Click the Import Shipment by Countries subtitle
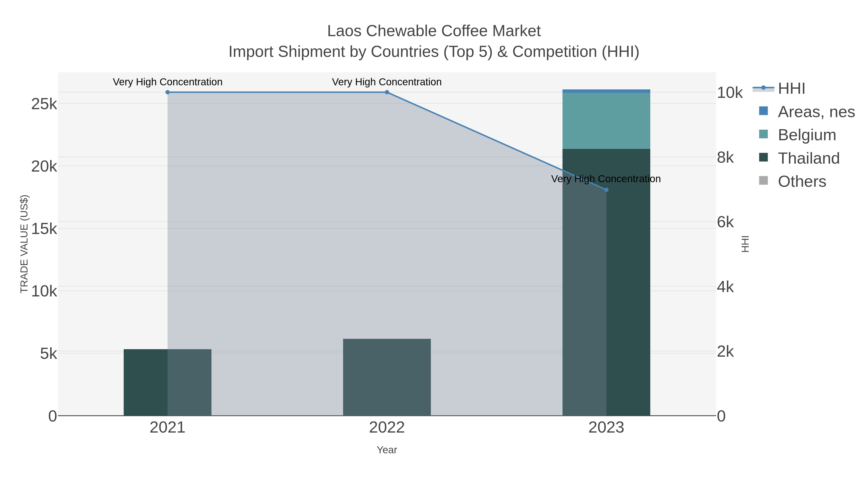The image size is (868, 488). point(434,52)
